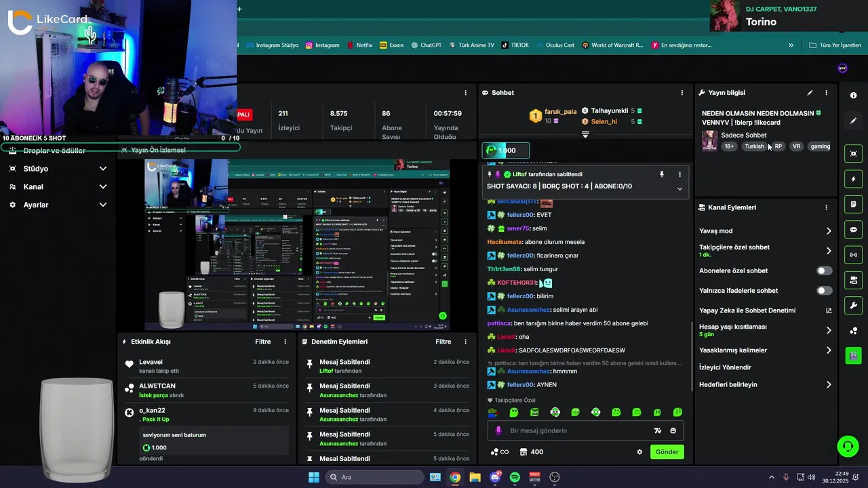Click Filtre in Etkinlik Akışı panel
Screen dimensions: 868x488
(x=263, y=342)
